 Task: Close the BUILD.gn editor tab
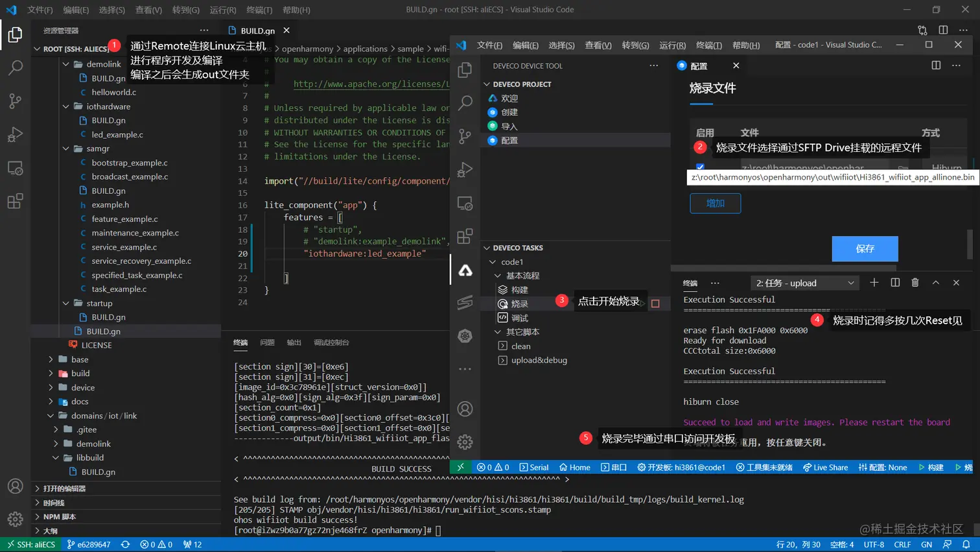(x=286, y=30)
